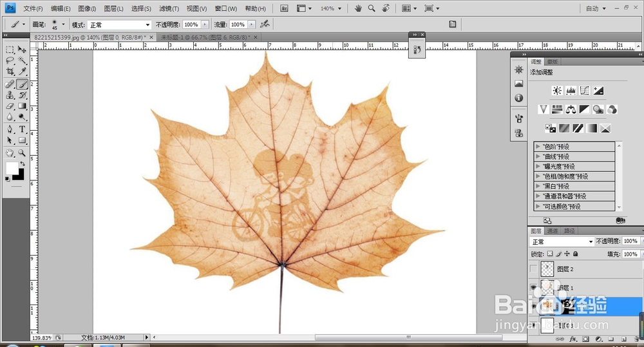Open the 图像(I) menu
Image resolution: width=644 pixels, height=347 pixels.
point(87,8)
